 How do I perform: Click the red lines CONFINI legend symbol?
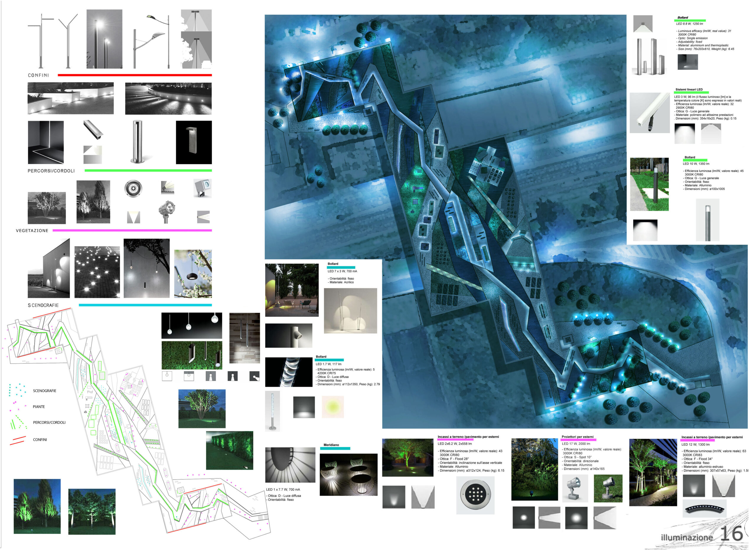click(17, 440)
